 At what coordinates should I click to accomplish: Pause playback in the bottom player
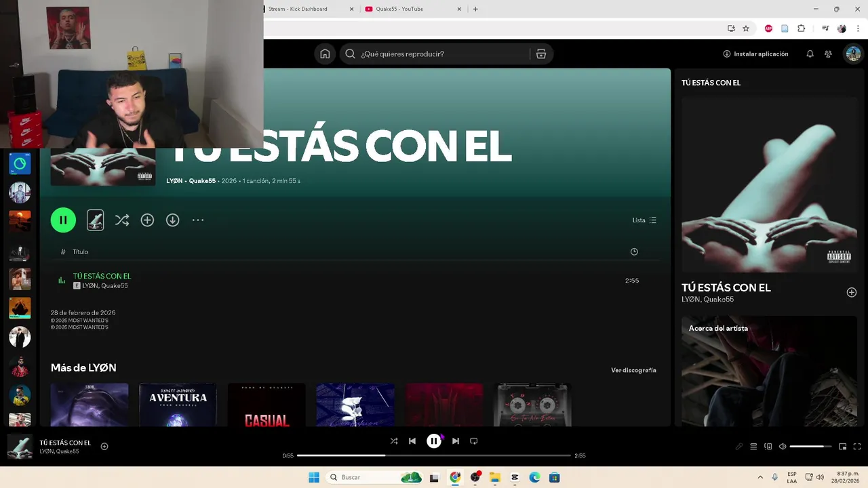[434, 441]
